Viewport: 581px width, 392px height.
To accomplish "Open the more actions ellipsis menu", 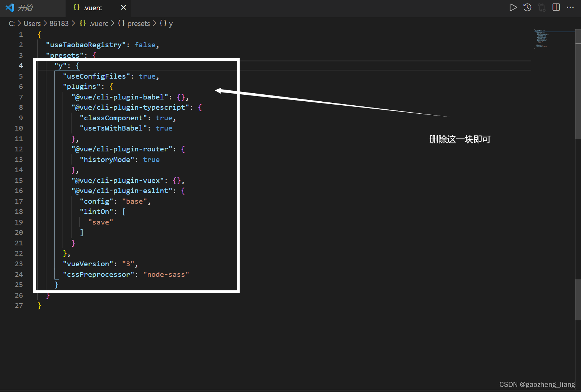I will point(570,7).
